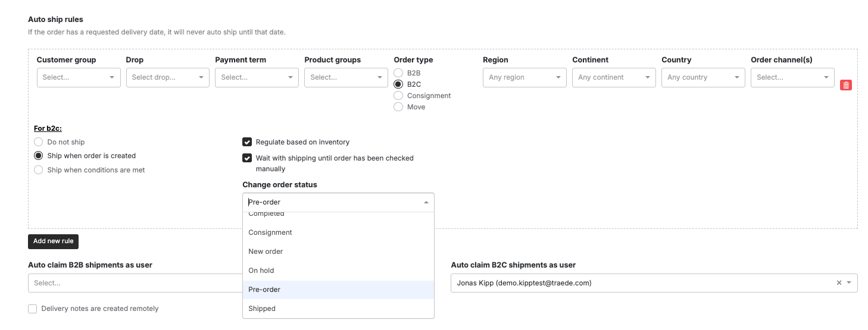Choose On hold from status list
Viewport: 868px width, 330px height.
(338, 271)
